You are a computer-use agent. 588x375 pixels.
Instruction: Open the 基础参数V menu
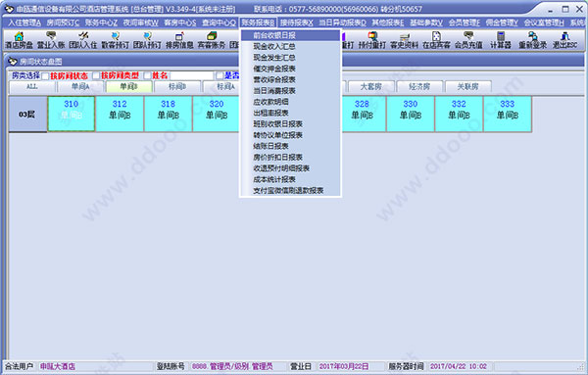click(x=426, y=23)
